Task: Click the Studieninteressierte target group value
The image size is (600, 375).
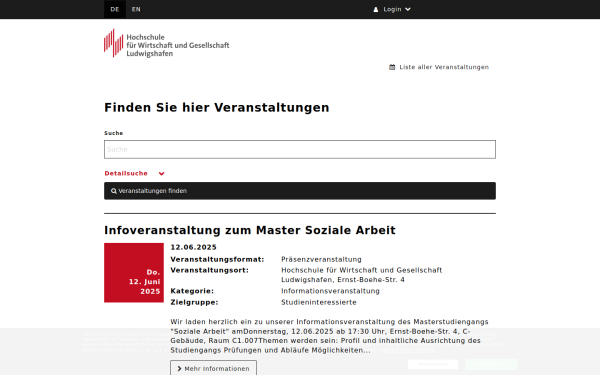Action: [319, 302]
